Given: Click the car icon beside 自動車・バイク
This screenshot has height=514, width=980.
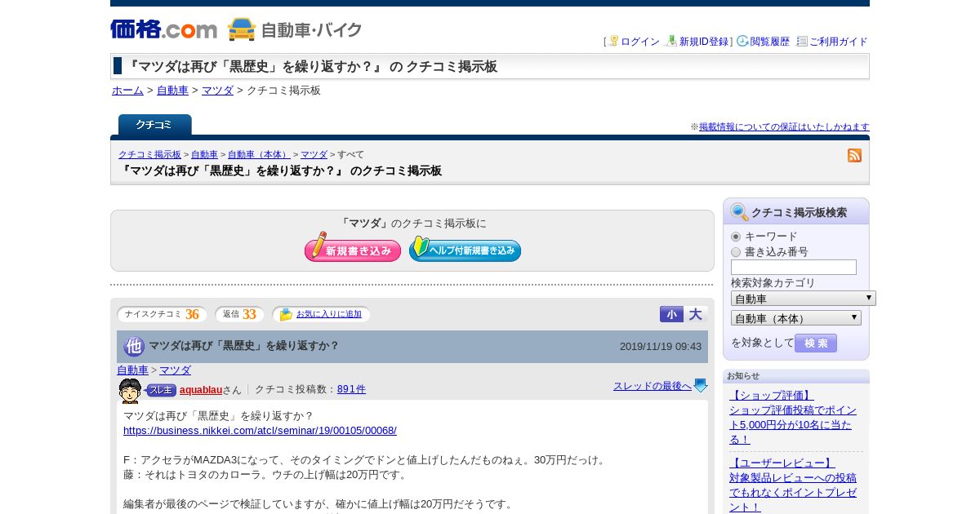Looking at the screenshot, I should point(242,29).
